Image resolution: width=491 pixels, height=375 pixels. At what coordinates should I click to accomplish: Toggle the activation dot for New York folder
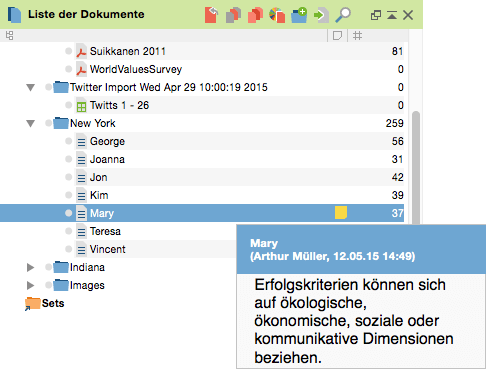point(48,123)
